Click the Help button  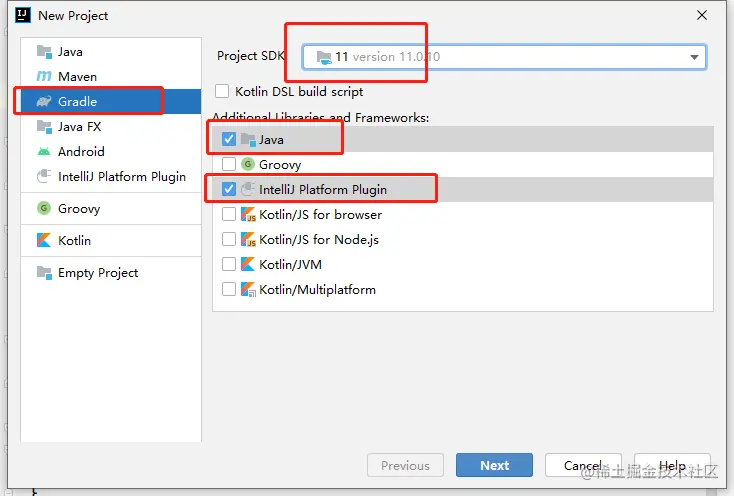click(672, 465)
